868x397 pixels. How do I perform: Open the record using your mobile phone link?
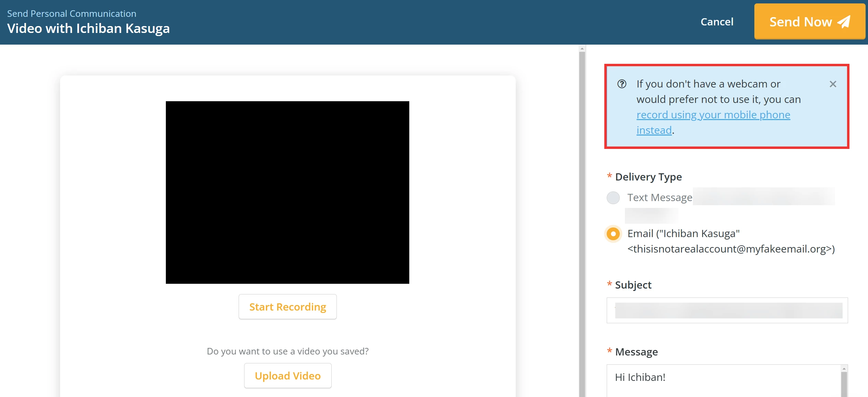[713, 115]
